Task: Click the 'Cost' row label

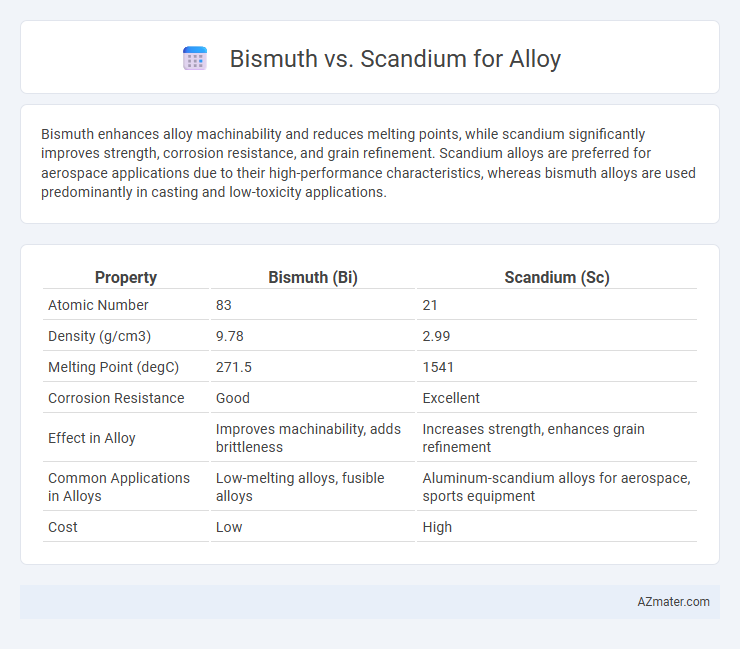Action: pyautogui.click(x=63, y=527)
